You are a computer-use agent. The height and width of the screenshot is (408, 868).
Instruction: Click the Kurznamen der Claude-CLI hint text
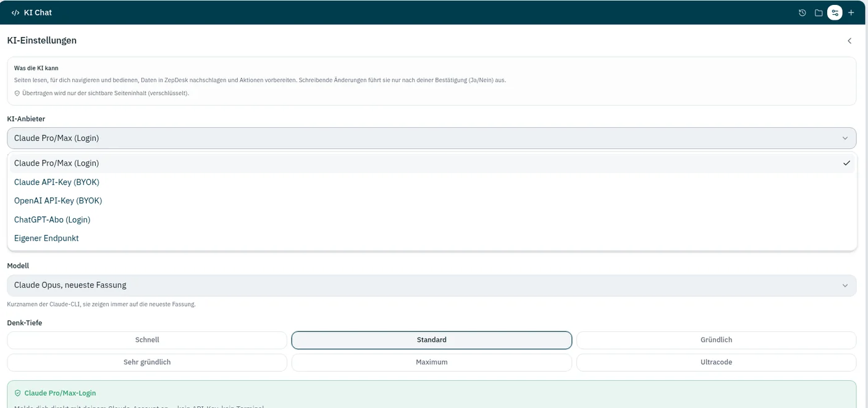pos(101,304)
